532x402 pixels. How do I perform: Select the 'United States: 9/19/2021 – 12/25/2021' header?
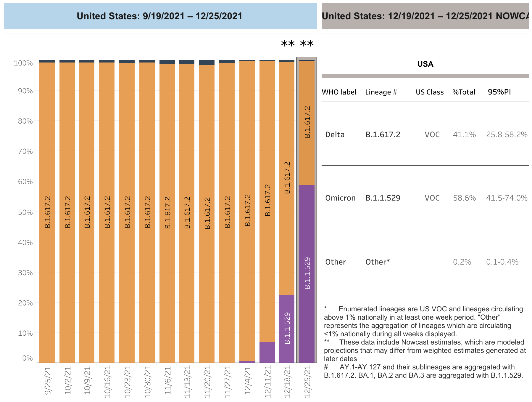click(160, 16)
